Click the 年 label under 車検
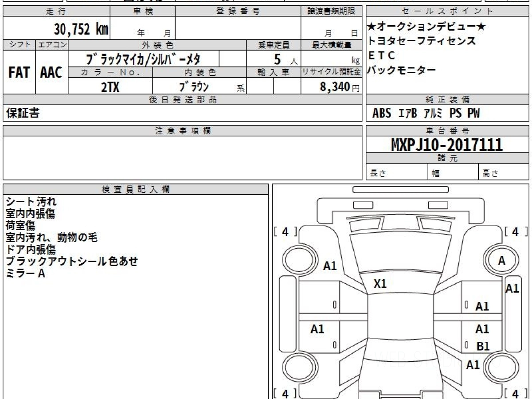The image size is (532, 399). click(141, 33)
